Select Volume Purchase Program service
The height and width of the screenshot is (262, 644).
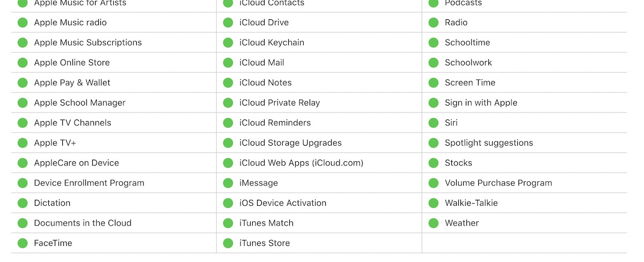(x=498, y=183)
